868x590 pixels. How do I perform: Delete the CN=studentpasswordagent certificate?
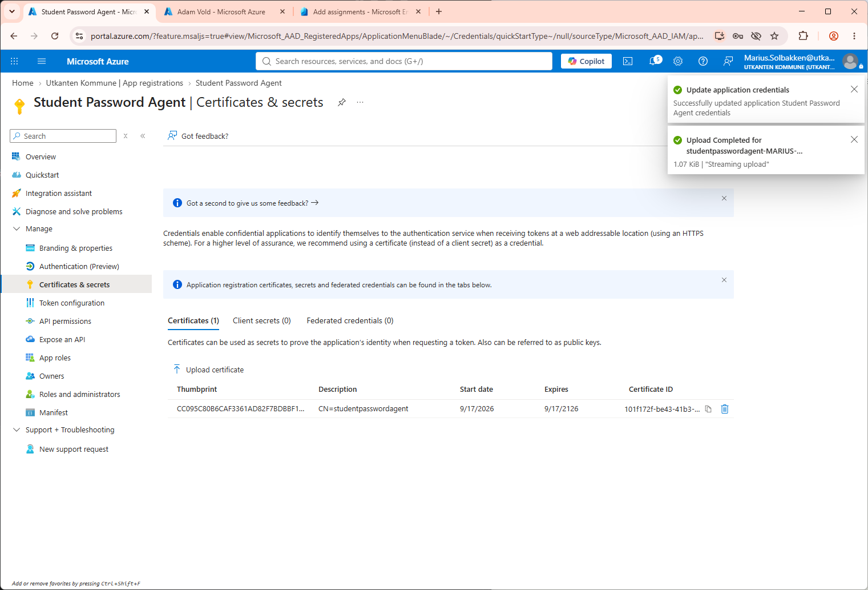coord(725,409)
